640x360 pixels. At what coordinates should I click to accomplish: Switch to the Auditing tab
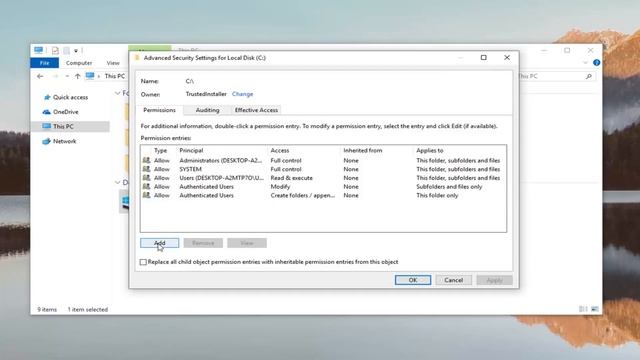[x=207, y=110]
